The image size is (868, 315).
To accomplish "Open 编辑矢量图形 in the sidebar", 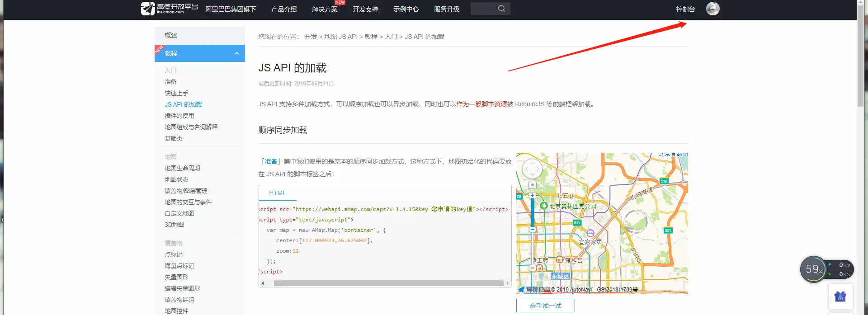I will tap(182, 288).
